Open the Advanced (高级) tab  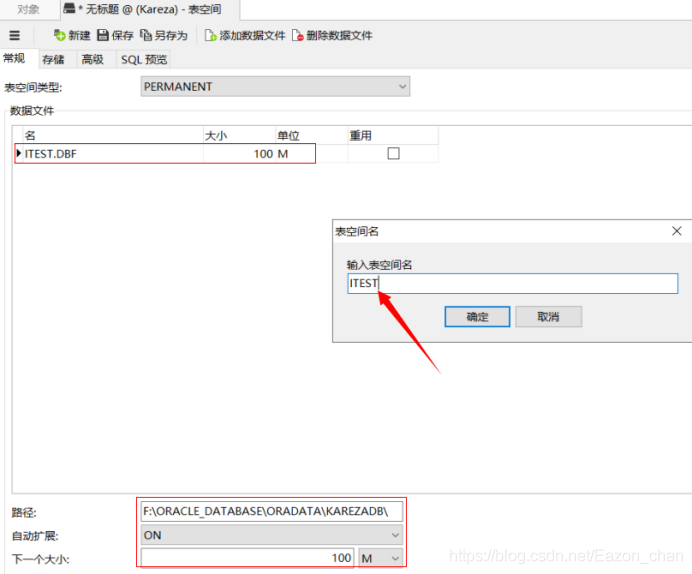tap(92, 60)
